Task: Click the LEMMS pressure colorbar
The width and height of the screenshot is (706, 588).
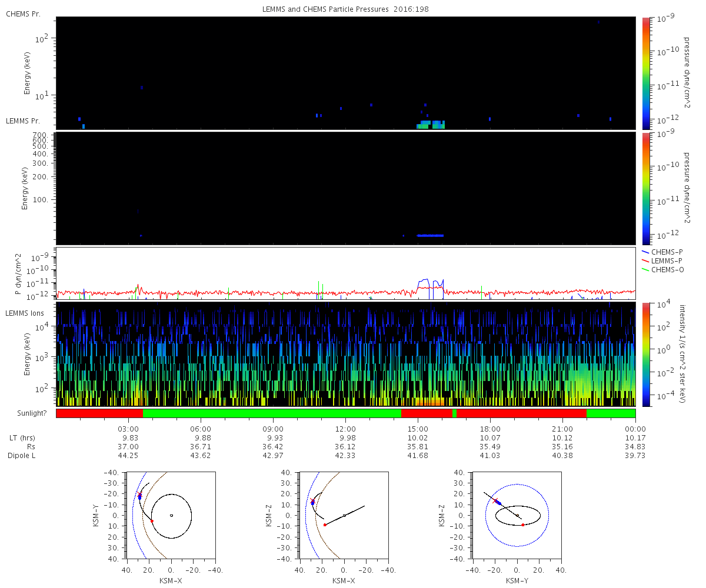Action: (x=646, y=188)
